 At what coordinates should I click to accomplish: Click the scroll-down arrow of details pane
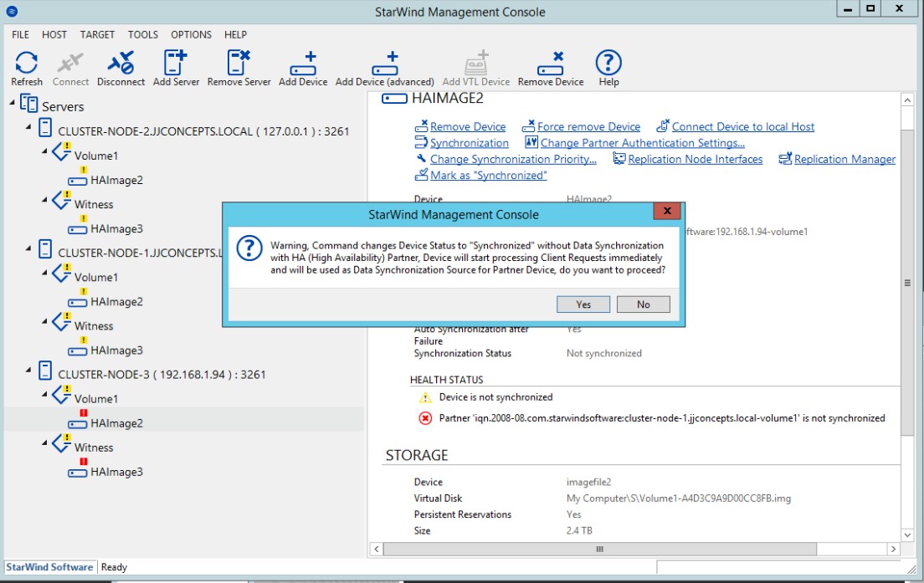[907, 534]
